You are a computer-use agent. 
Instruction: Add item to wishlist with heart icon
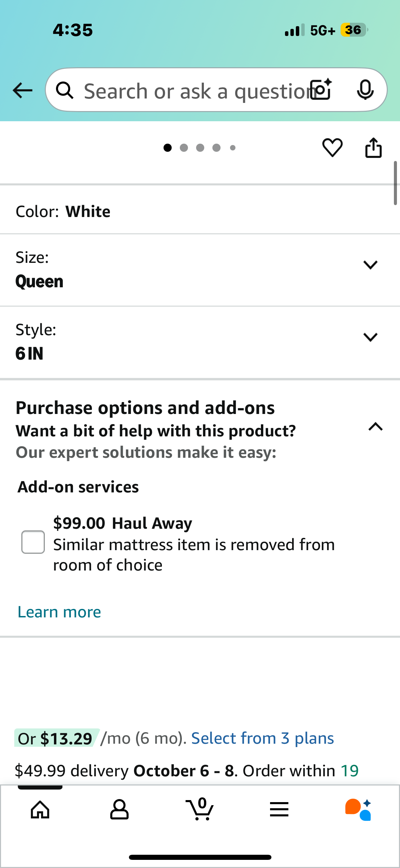(x=332, y=148)
